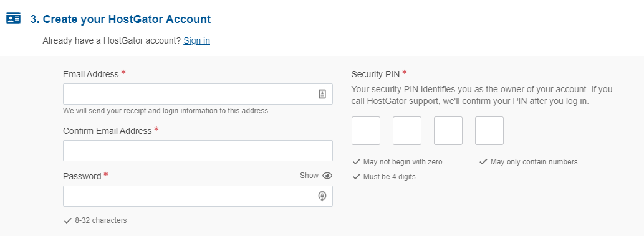Viewport: 644px width, 236px height.
Task: Click the password manager icon in Password field
Action: click(322, 196)
